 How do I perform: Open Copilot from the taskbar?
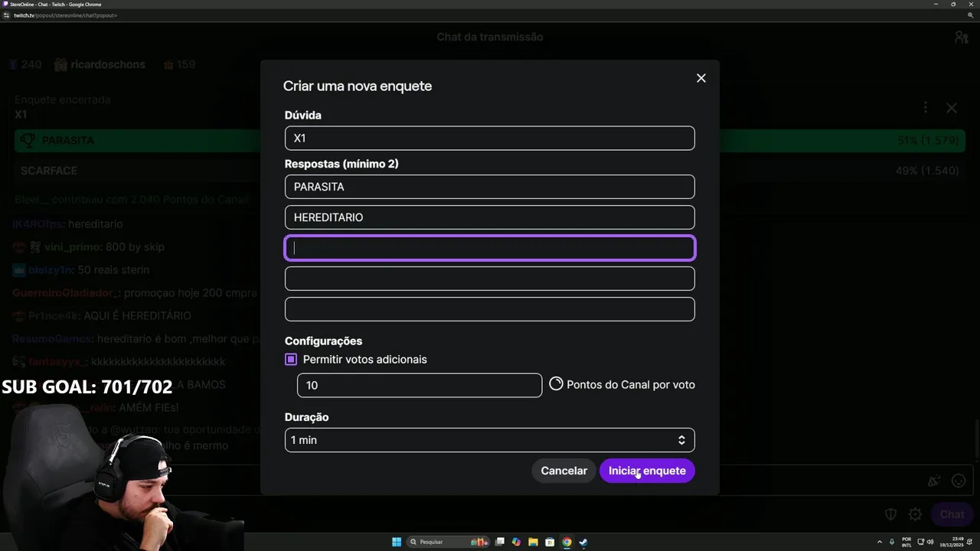click(x=516, y=542)
